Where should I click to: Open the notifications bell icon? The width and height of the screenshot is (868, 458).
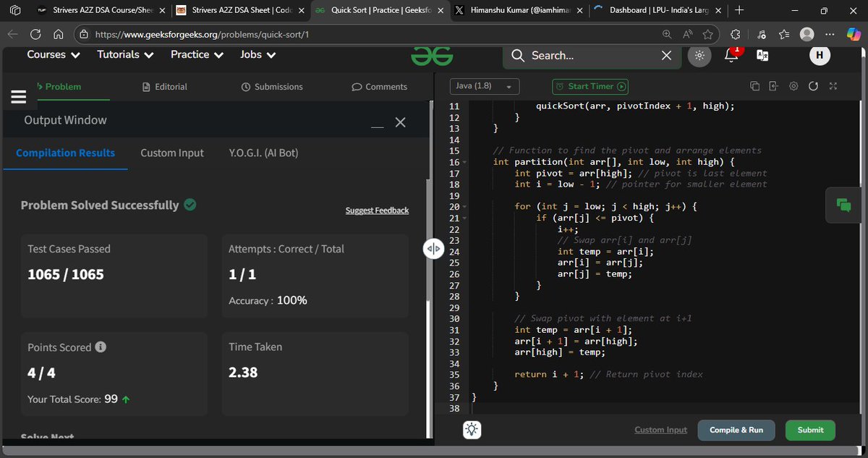(x=731, y=56)
